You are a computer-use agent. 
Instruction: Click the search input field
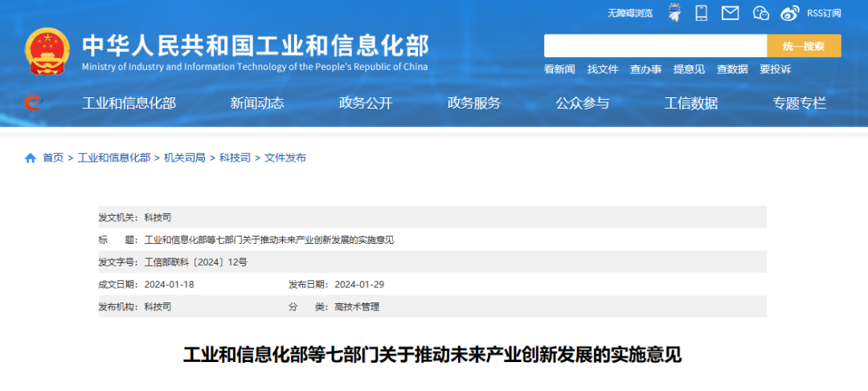[x=656, y=45]
